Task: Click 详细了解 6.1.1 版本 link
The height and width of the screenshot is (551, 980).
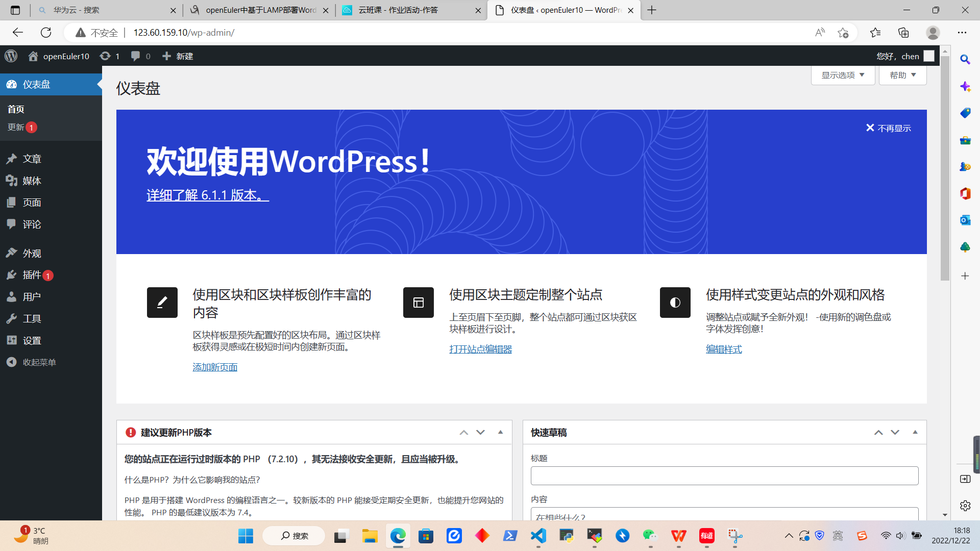Action: point(207,195)
